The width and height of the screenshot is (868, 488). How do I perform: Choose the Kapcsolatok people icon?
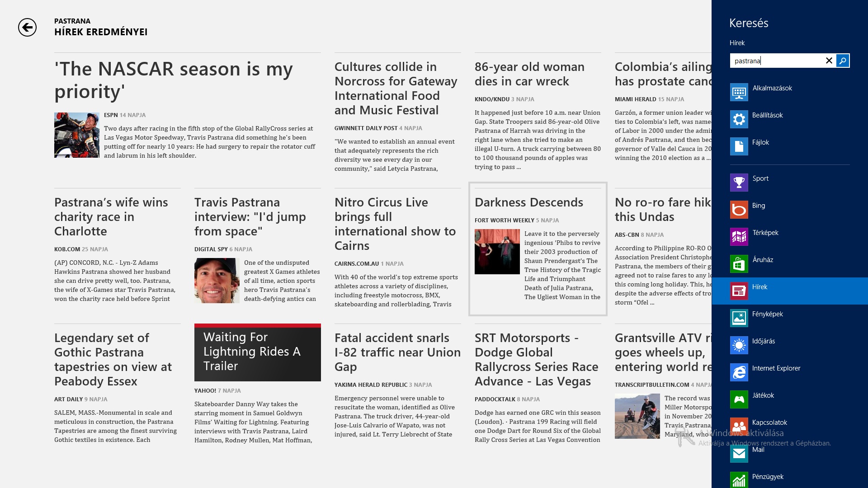click(739, 427)
